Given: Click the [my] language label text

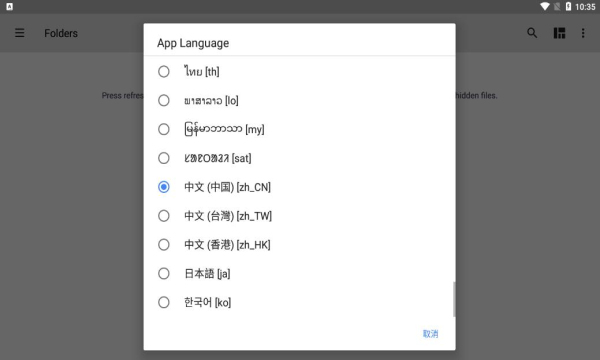Looking at the screenshot, I should tap(224, 129).
